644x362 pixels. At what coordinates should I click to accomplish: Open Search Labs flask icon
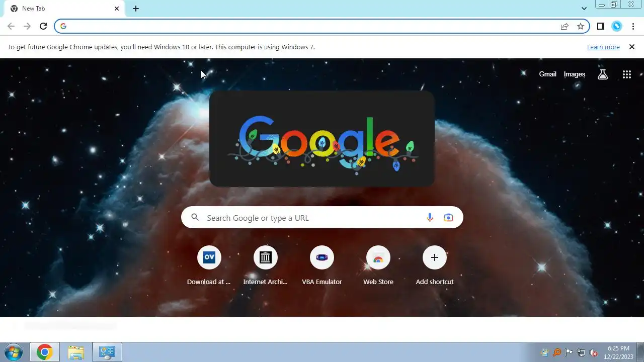603,74
